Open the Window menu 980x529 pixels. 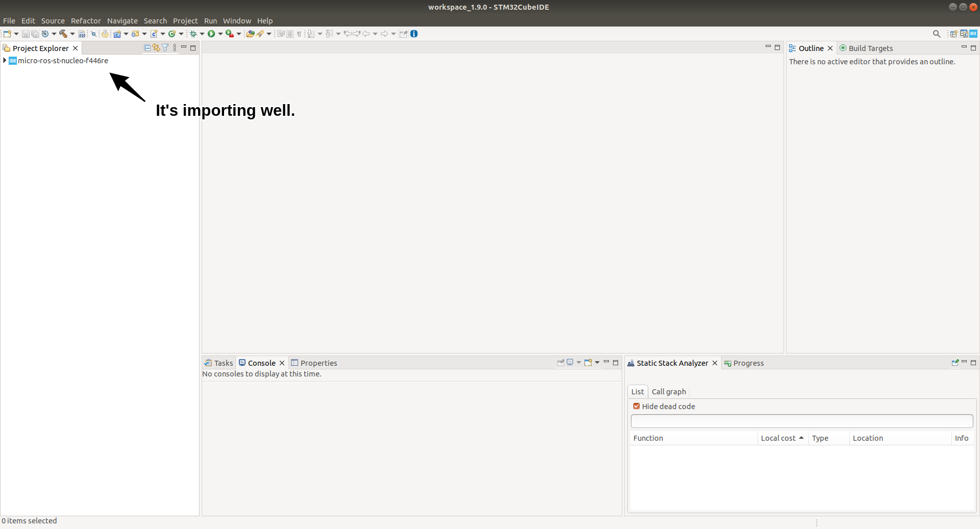tap(237, 21)
